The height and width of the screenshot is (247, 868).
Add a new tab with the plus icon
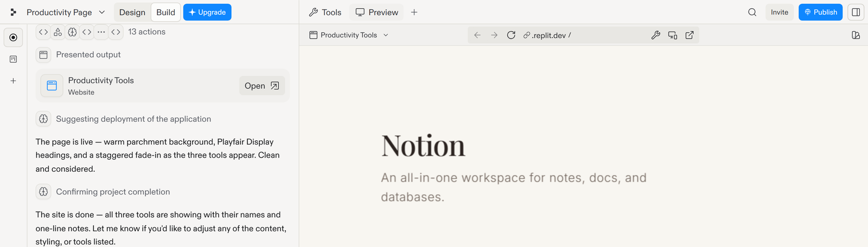tap(414, 12)
